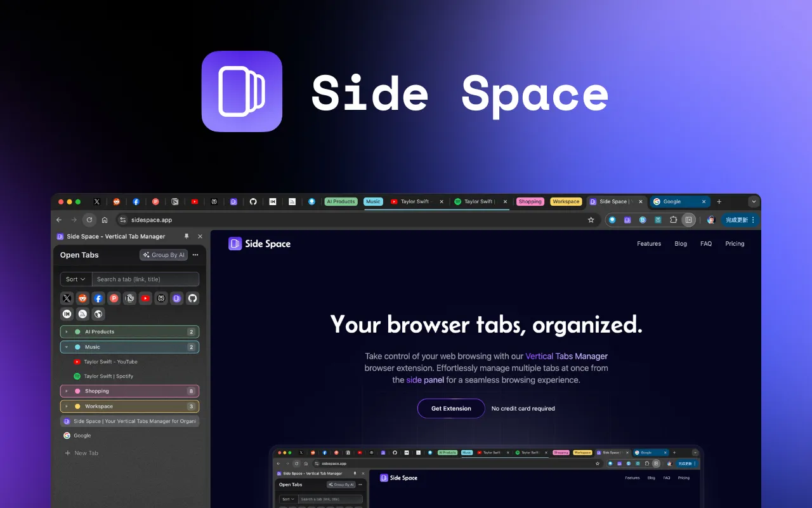Open the Sort dropdown
Image resolution: width=812 pixels, height=508 pixels.
[75, 279]
